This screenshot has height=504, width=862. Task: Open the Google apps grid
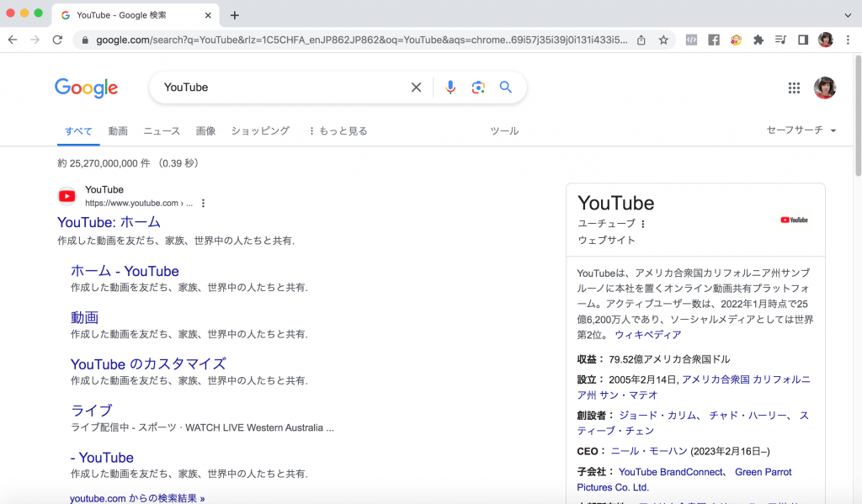[x=794, y=88]
